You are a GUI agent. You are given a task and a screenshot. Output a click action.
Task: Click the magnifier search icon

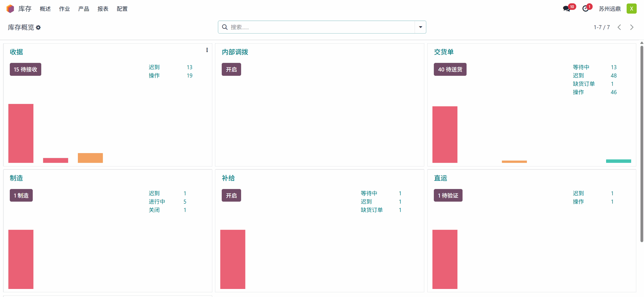225,27
